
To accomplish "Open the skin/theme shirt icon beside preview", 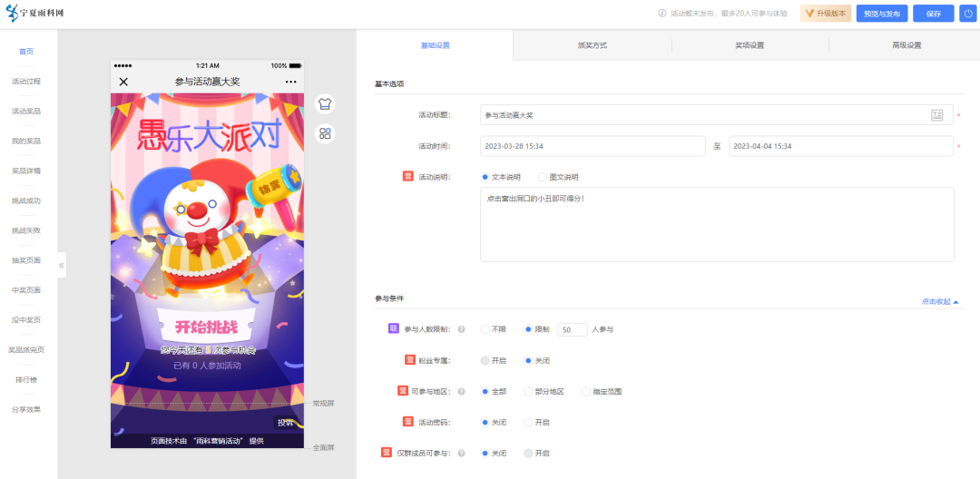I will (324, 103).
